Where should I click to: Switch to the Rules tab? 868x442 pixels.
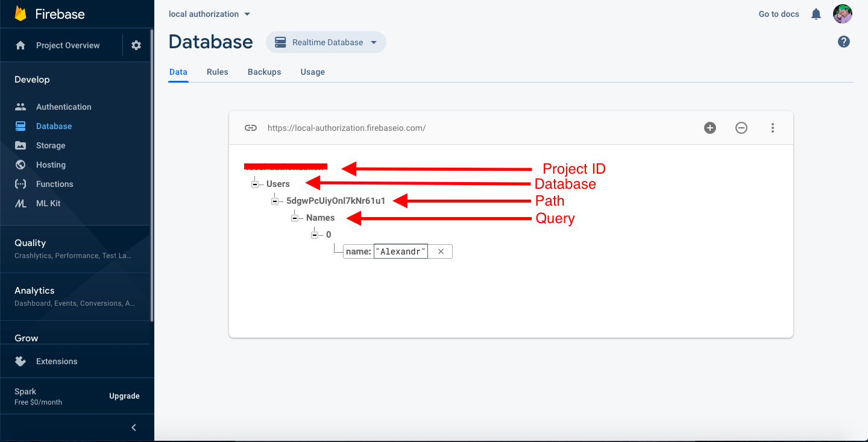(x=218, y=72)
